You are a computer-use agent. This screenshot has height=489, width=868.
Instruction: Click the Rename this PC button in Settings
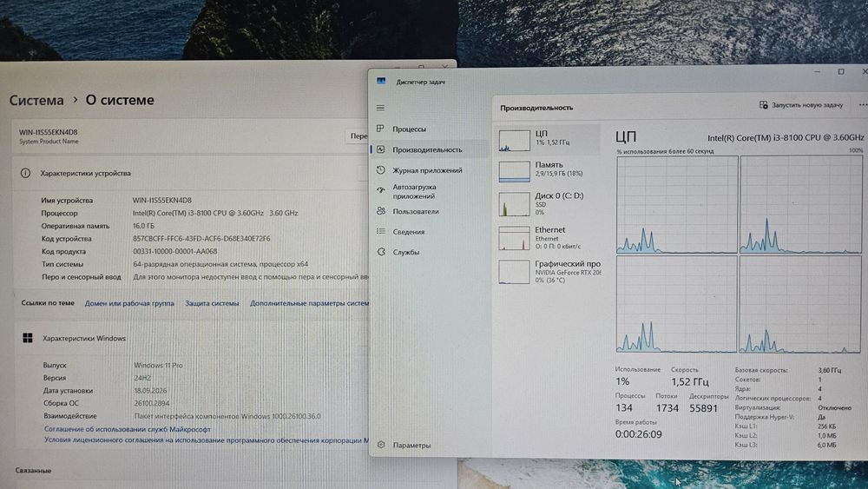[358, 135]
